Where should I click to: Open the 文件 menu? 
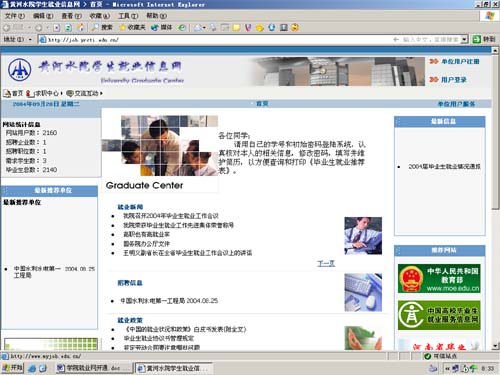click(14, 16)
